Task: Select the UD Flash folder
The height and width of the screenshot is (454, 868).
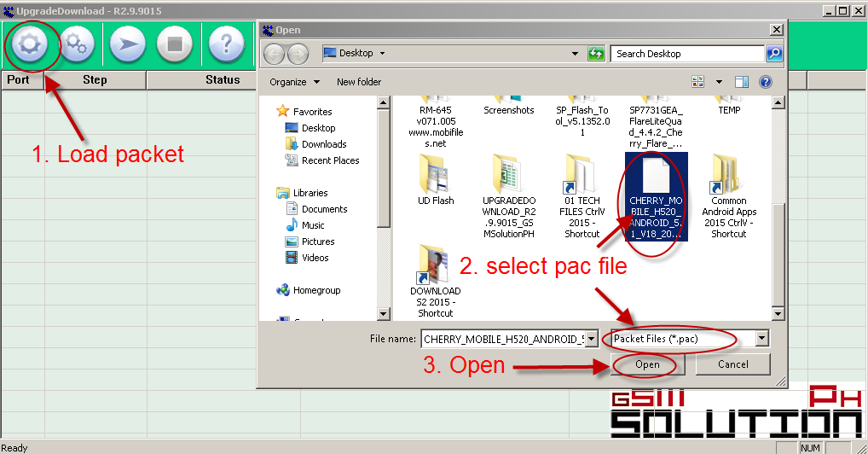Action: coord(436,180)
